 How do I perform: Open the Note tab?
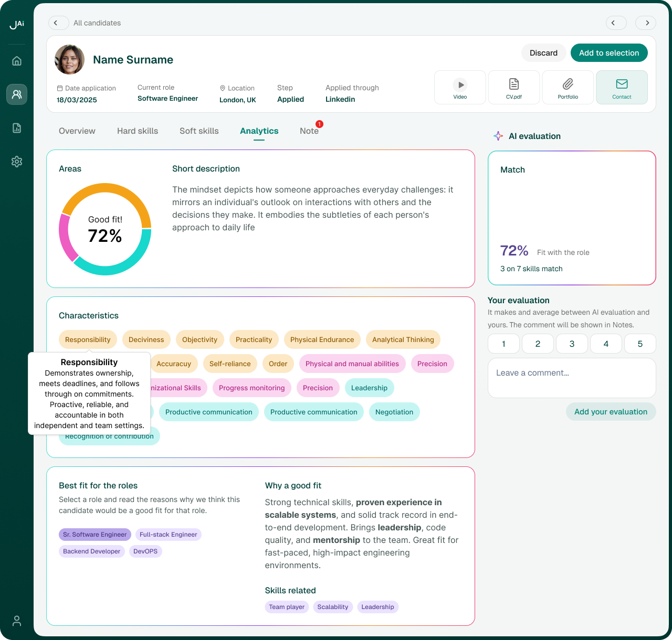(309, 131)
